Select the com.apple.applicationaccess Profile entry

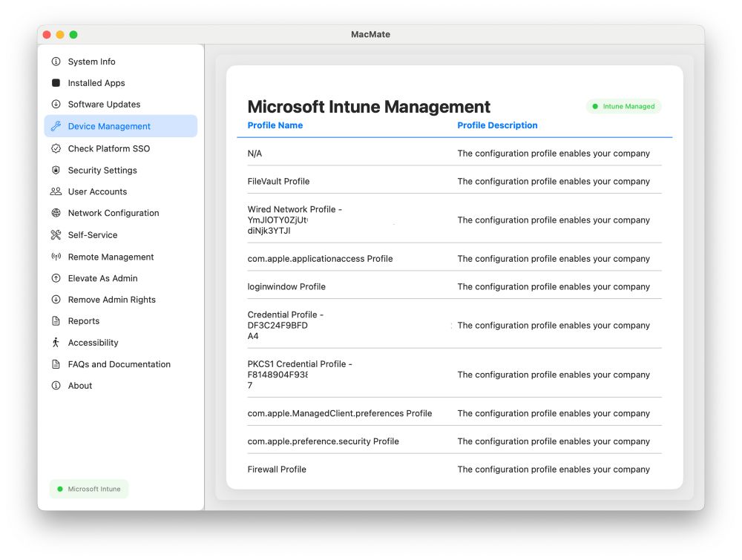[x=320, y=259]
